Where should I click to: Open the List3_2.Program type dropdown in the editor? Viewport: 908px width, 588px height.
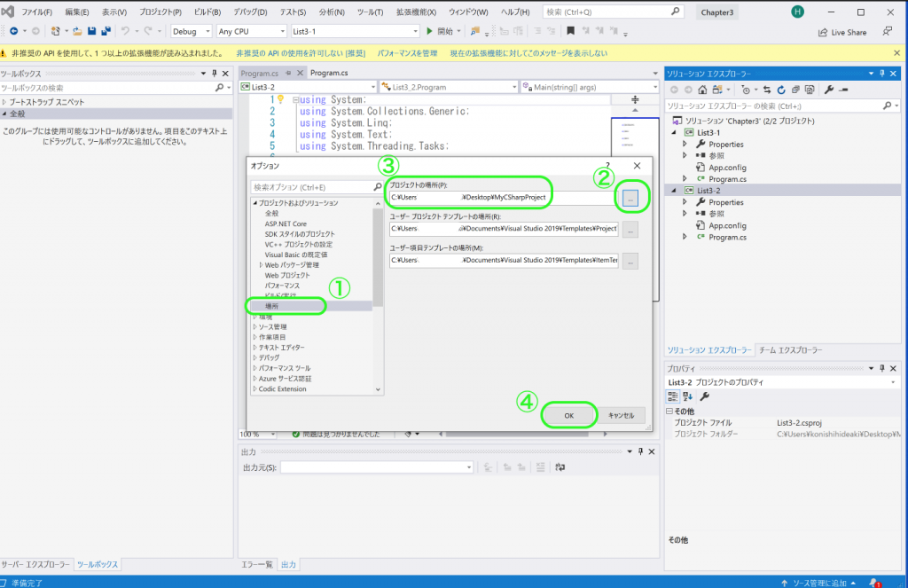(449, 87)
